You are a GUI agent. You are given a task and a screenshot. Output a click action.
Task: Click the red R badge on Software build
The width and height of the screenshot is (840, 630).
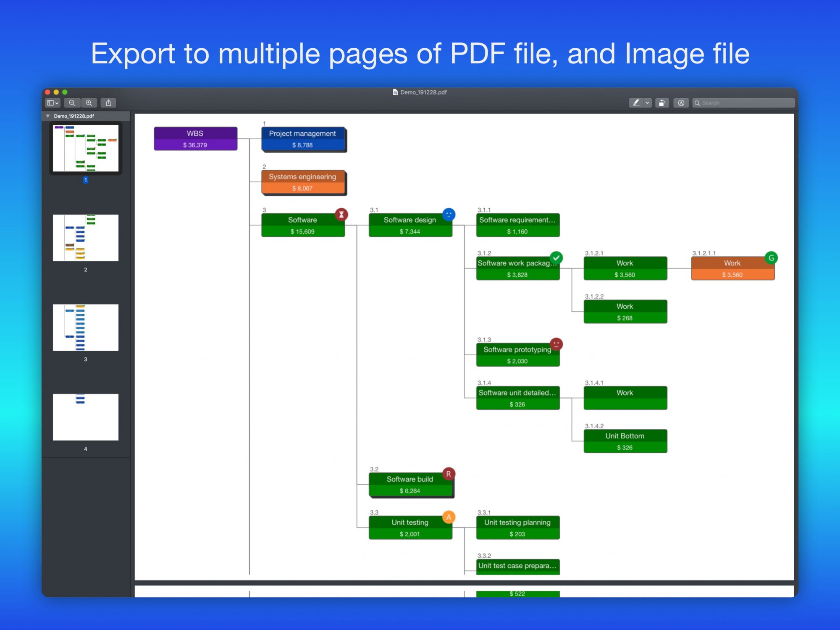[449, 474]
